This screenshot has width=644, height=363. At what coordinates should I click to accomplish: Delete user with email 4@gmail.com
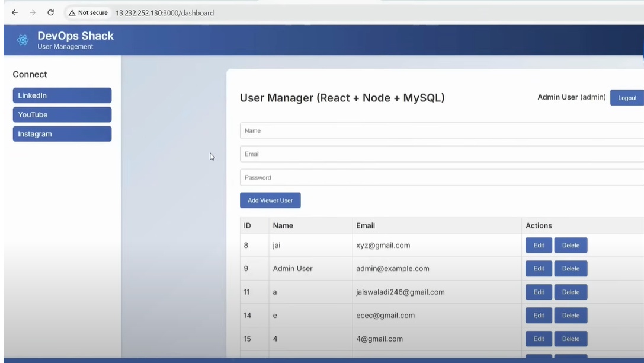pyautogui.click(x=571, y=339)
